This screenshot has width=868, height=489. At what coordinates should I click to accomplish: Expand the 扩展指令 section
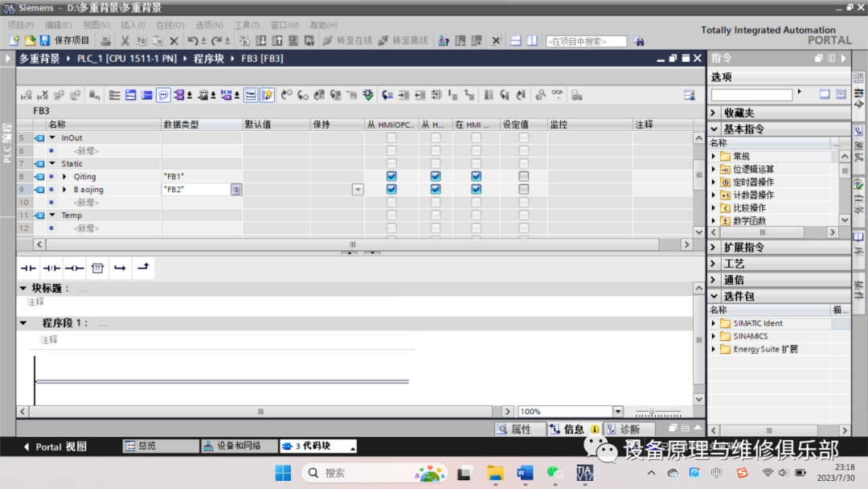[x=714, y=247]
